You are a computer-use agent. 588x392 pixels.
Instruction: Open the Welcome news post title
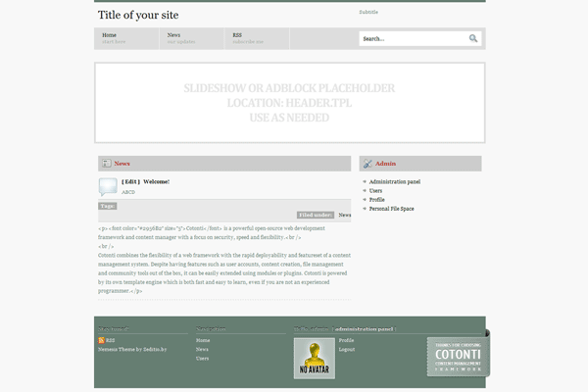pos(157,181)
